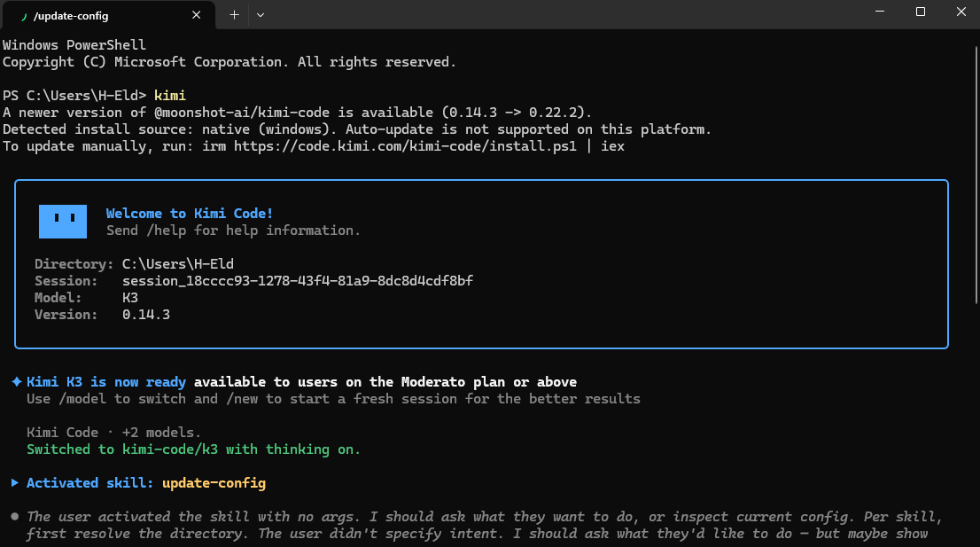
Task: Click the gray thinking bullet dot
Action: pos(15,516)
